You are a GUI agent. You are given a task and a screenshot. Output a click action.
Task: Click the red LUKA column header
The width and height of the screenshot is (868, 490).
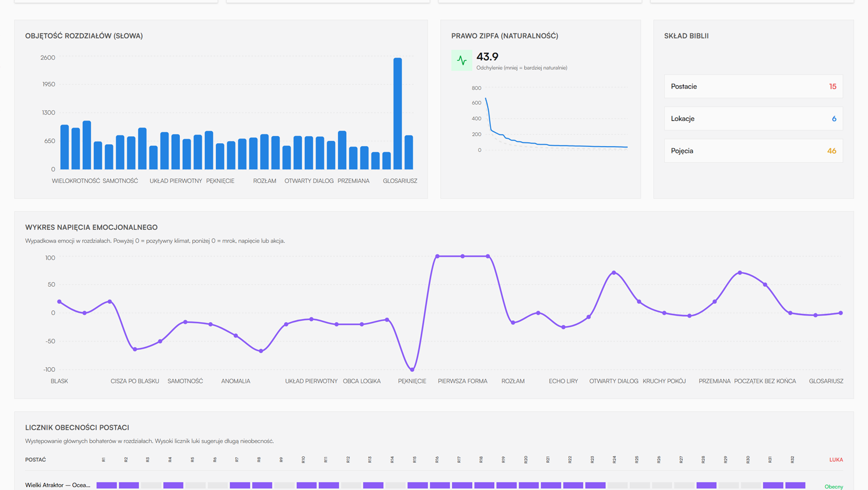pos(836,460)
